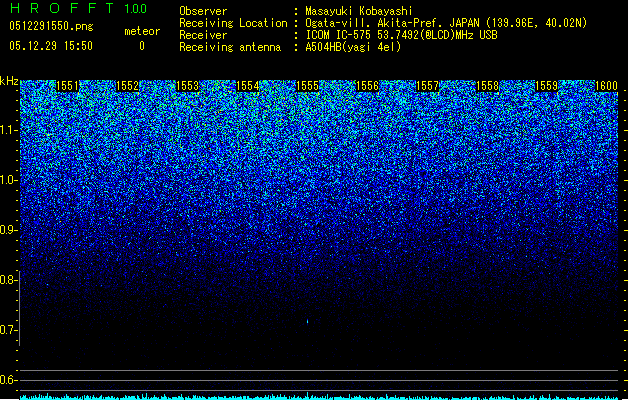Click the Receiver label
629x400 pixels.
tap(203, 35)
